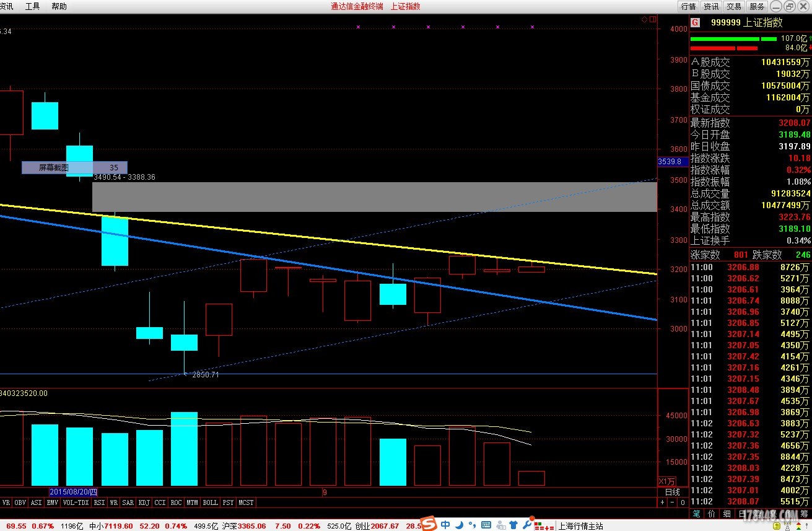Click the antenna signal icon in status bar
Image resolution: width=812 pixels, height=531 pixels.
(x=788, y=526)
